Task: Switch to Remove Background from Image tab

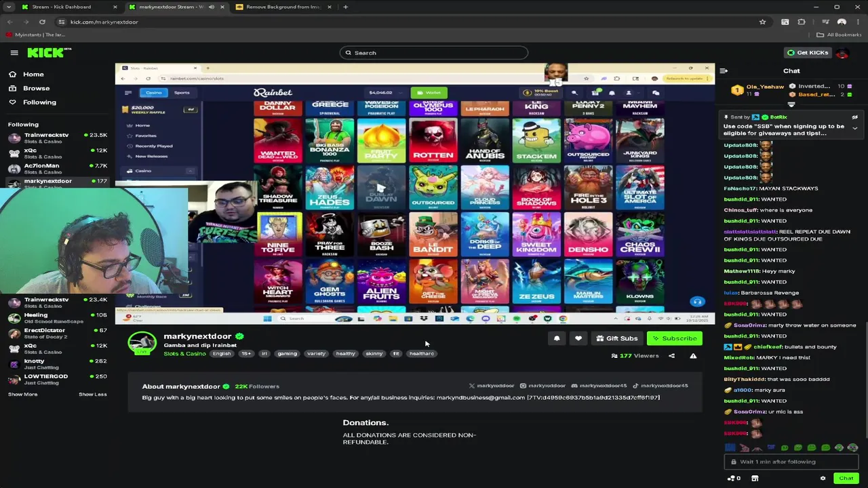Action: tap(283, 7)
